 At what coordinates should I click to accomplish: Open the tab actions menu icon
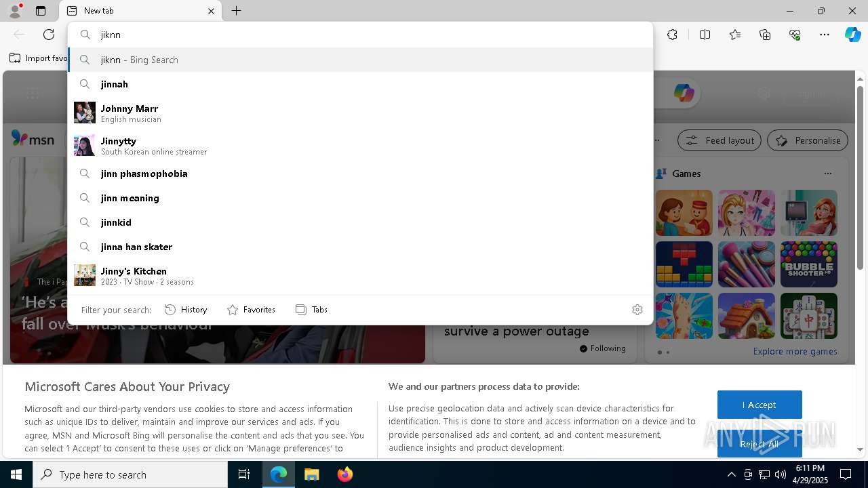[41, 11]
